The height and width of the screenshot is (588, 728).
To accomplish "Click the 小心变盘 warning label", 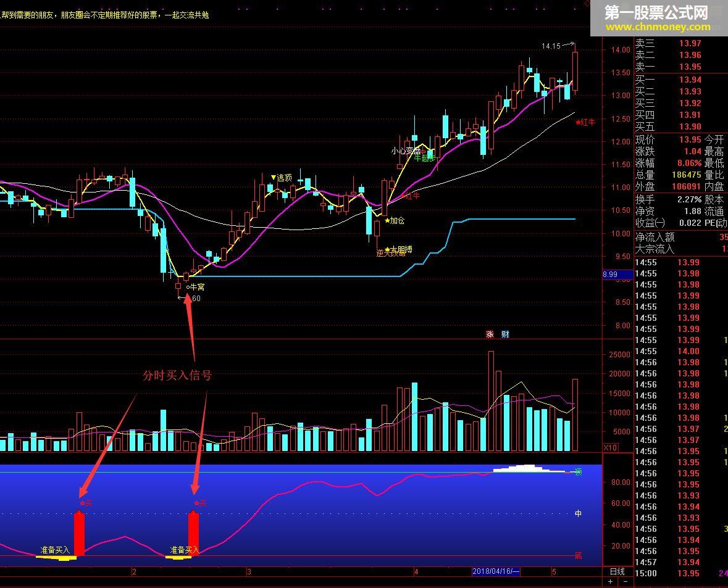I will [405, 151].
